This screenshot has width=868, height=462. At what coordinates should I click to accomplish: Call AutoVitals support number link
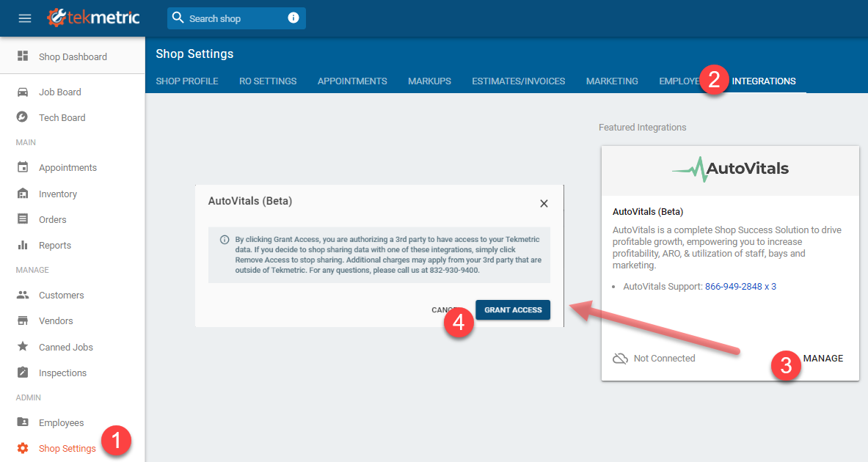point(740,287)
